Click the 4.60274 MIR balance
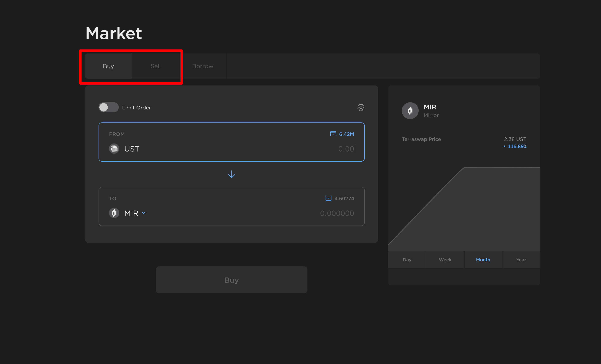Screen dimensions: 601x364 344,199
